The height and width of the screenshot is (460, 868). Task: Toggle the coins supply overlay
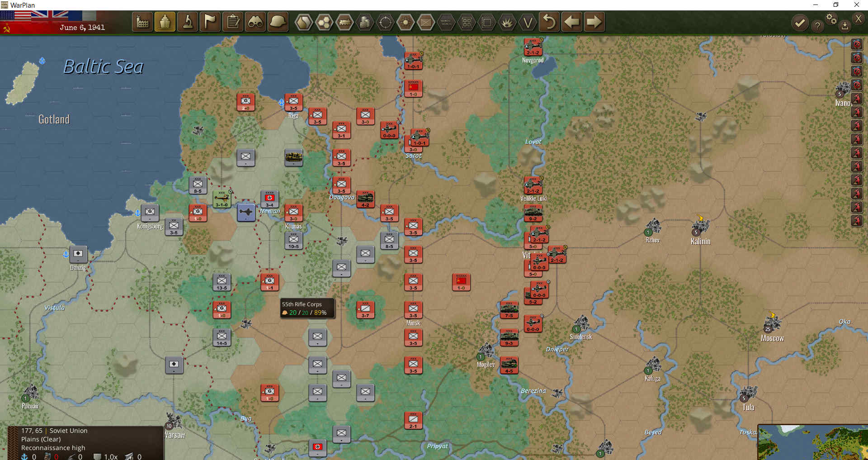[x=365, y=22]
